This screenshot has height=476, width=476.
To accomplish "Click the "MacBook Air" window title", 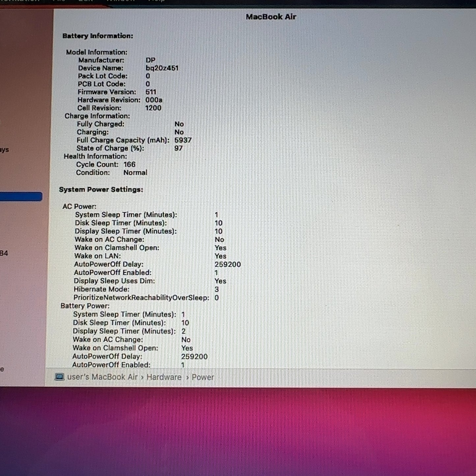I will click(271, 17).
